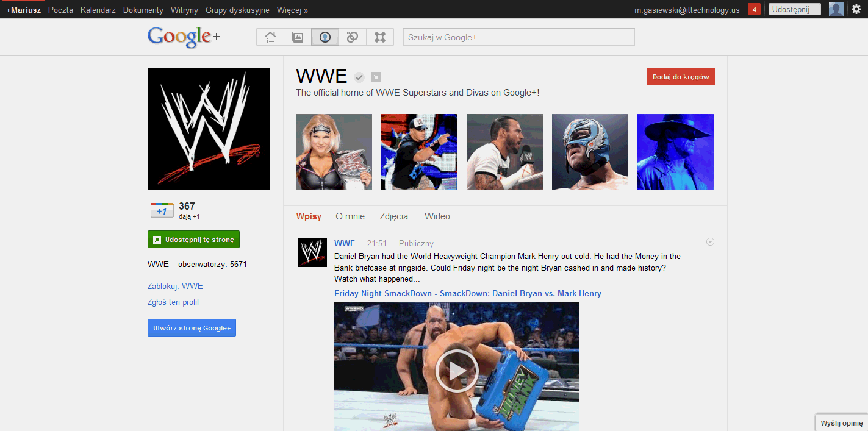Play the SmackDown video
This screenshot has width=868, height=431.
point(457,370)
